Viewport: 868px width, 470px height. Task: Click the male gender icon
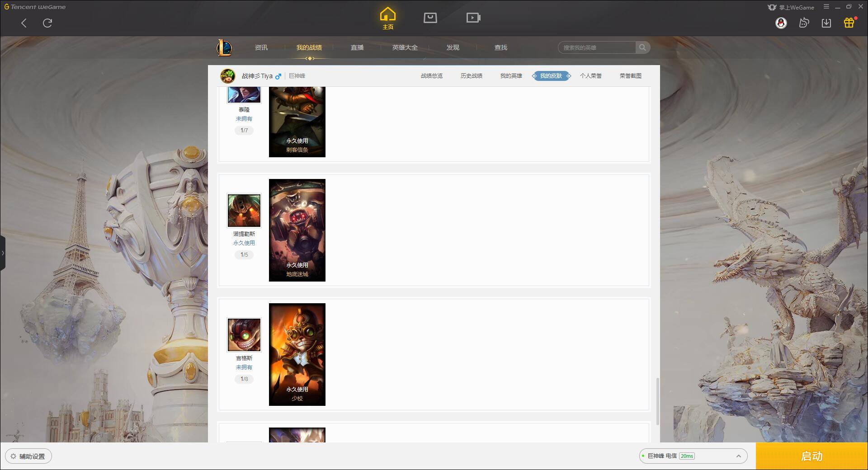(278, 76)
